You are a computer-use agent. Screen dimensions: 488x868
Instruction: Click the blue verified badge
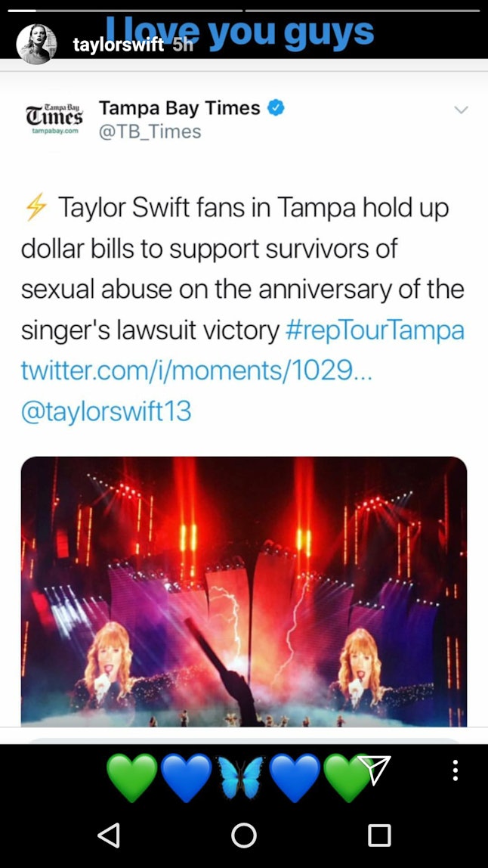(276, 108)
